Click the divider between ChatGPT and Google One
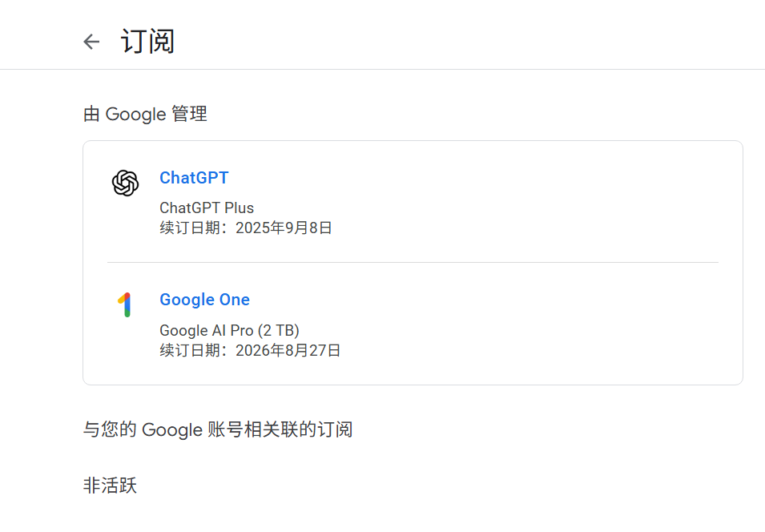 tap(413, 262)
